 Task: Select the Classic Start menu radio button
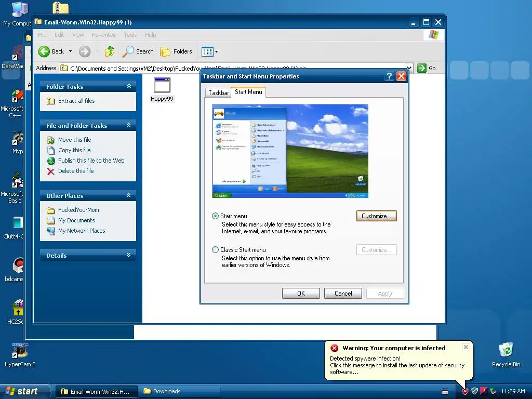215,250
